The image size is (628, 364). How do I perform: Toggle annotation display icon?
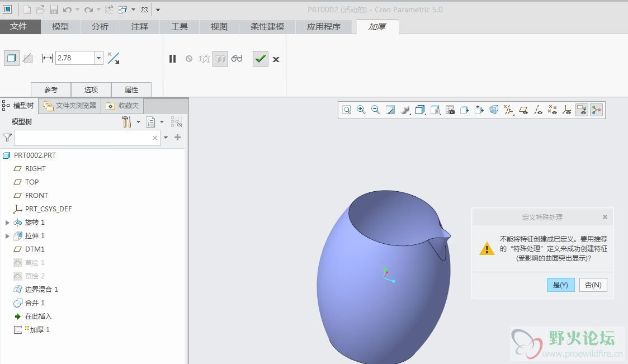[x=582, y=110]
